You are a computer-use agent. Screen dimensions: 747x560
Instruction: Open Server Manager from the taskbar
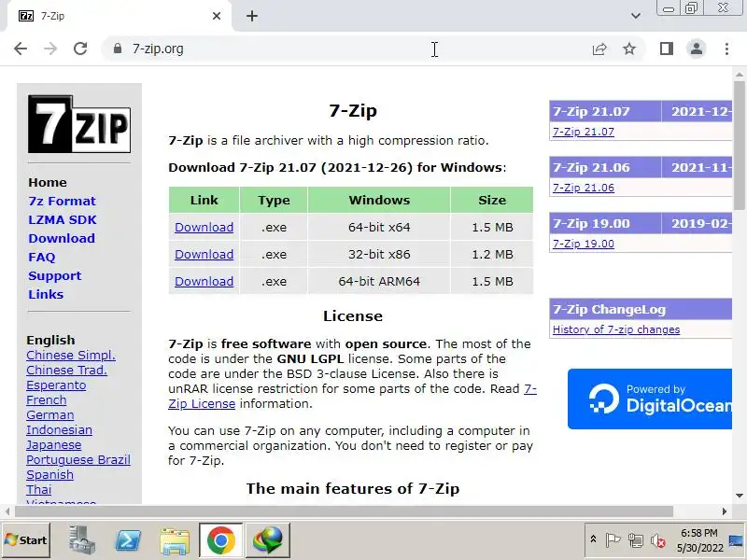coord(81,540)
